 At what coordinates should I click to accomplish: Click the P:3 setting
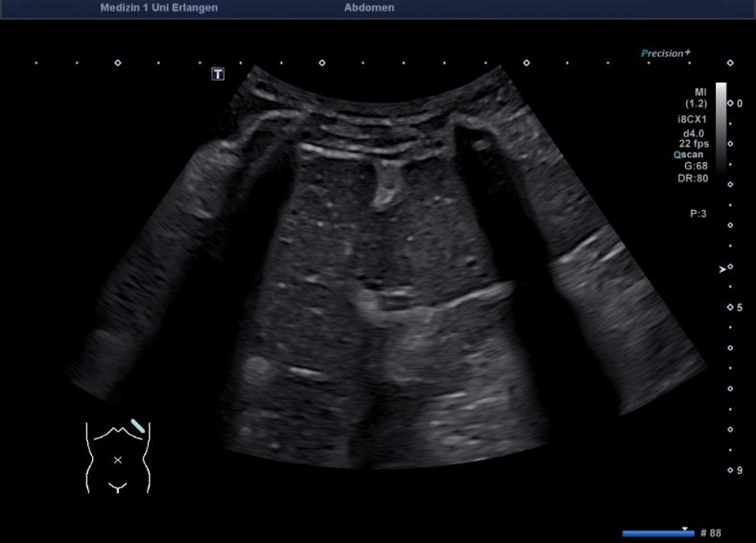click(699, 215)
